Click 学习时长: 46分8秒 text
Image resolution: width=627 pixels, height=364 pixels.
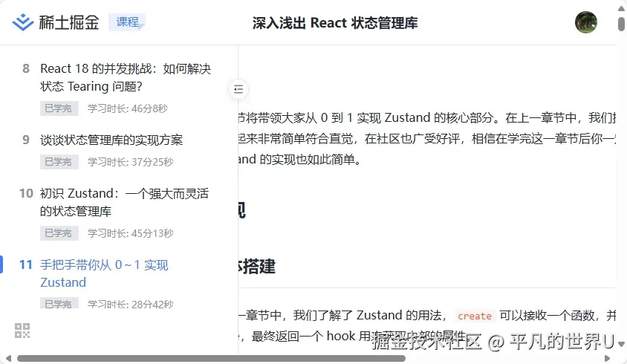click(128, 108)
